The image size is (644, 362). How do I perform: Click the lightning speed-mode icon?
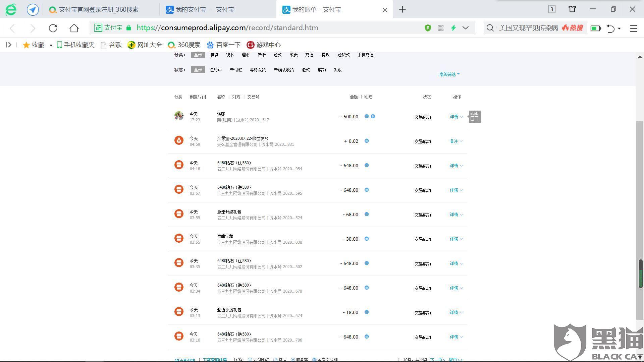(x=453, y=28)
